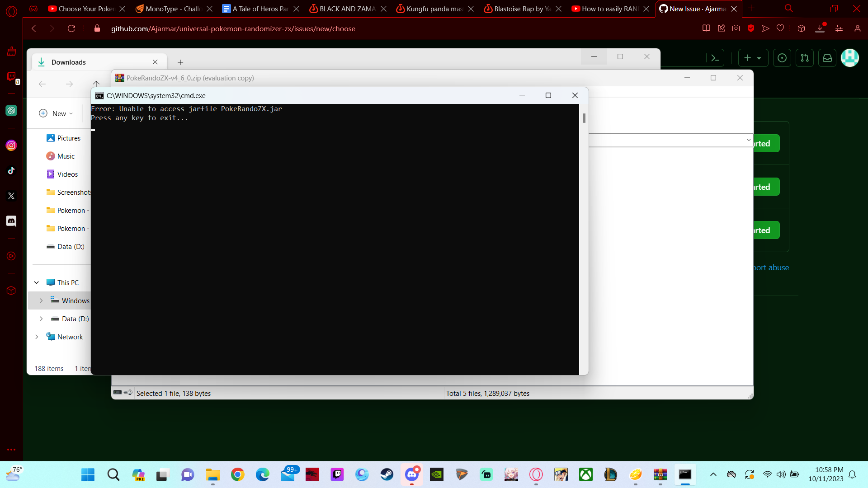The width and height of the screenshot is (868, 488).
Task: Open Instagram from the sidebar
Action: (11, 145)
